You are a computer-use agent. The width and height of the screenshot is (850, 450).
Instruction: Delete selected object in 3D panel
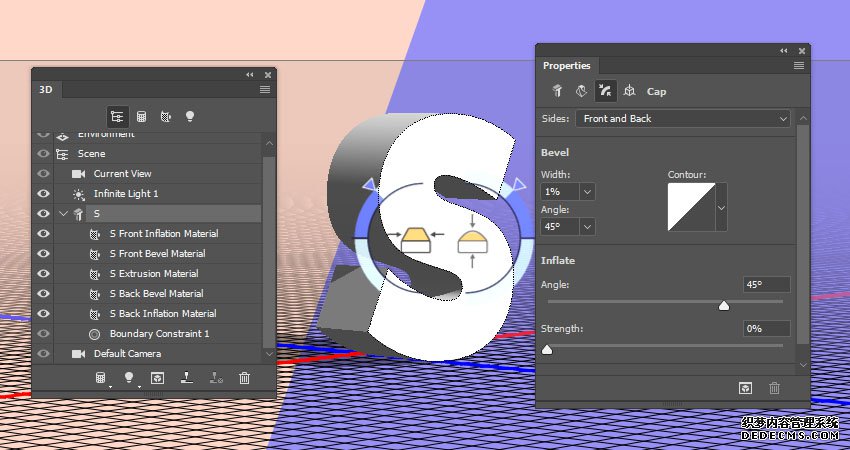[244, 378]
